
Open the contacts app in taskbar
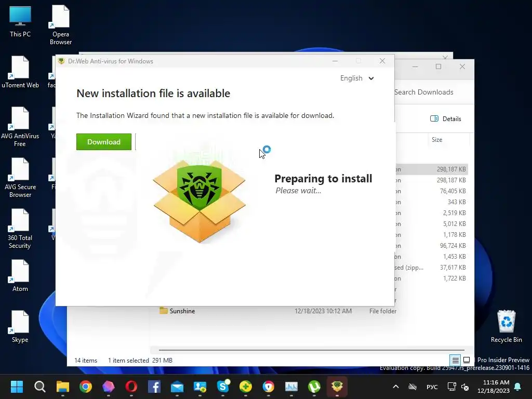click(200, 387)
